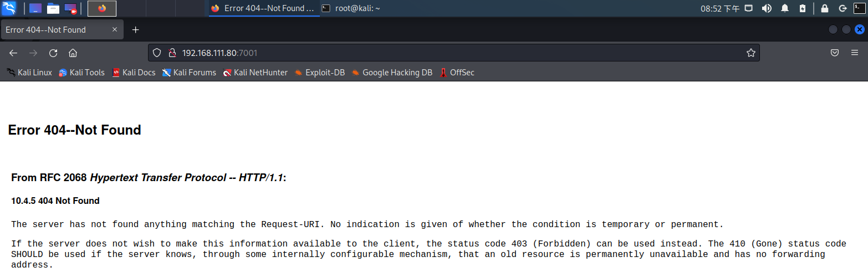Close the Error 404--Not Found tab

point(115,30)
